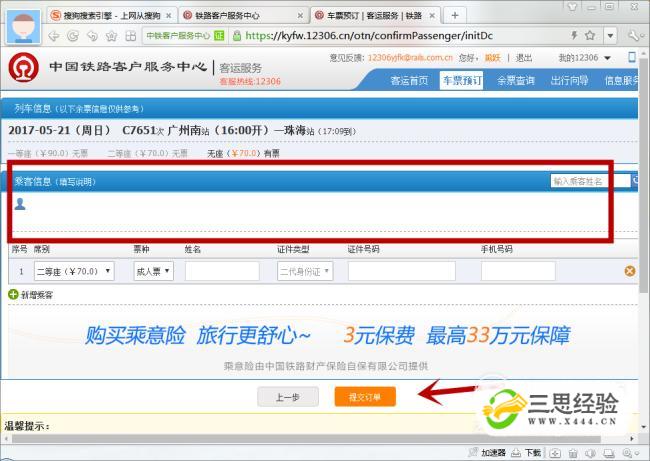
Task: Go to 客运首页 navigation item
Action: tap(409, 80)
